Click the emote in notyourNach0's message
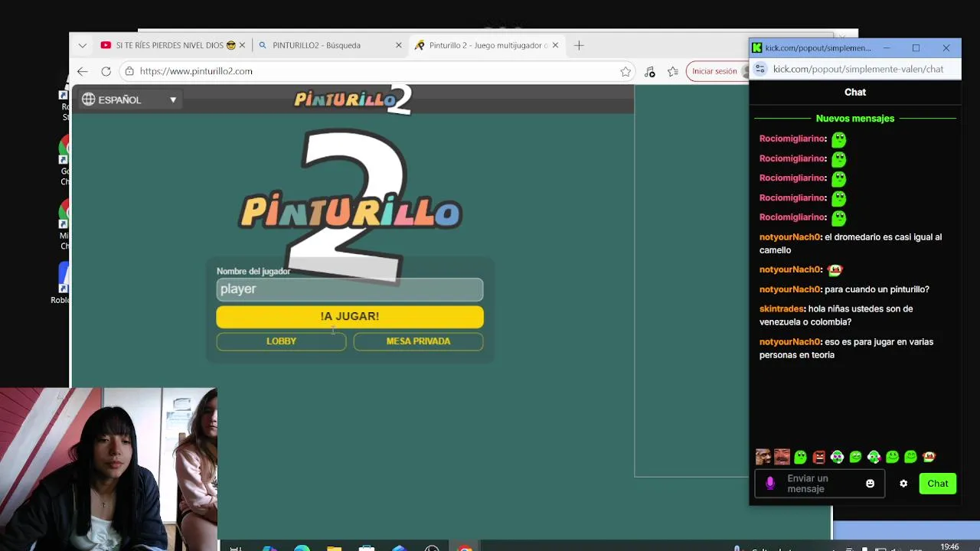Viewport: 980px width, 551px height. 835,269
